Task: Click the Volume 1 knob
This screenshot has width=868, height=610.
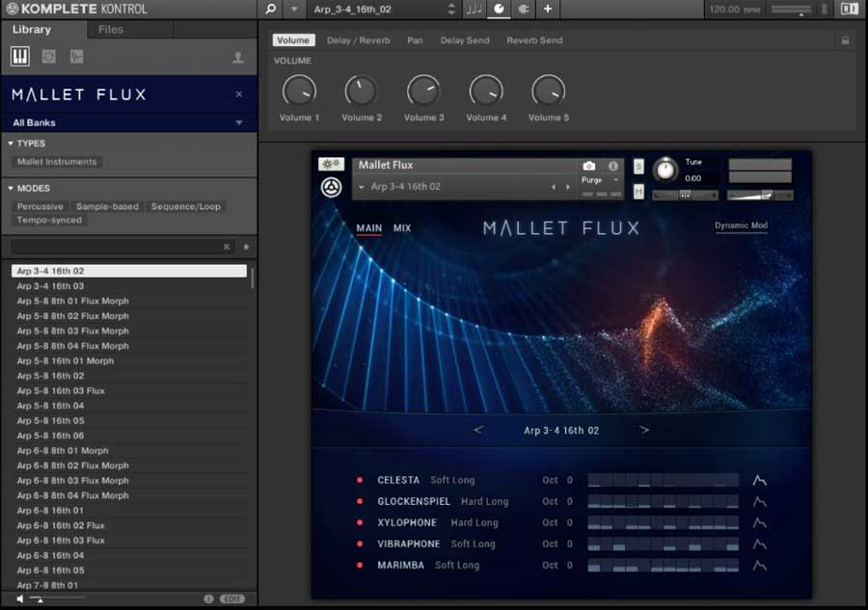Action: coord(300,91)
